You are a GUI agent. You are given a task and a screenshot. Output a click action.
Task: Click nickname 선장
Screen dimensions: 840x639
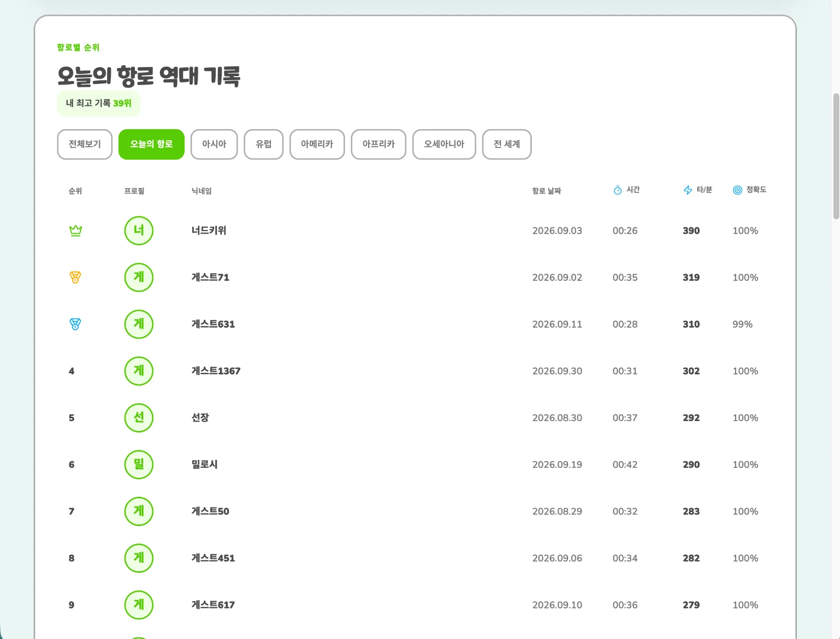(x=200, y=417)
